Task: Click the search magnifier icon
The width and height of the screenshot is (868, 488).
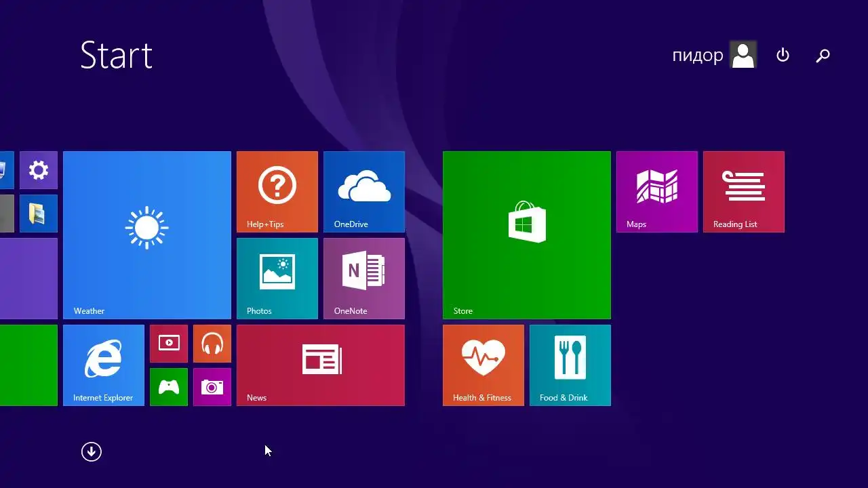Action: pos(823,56)
